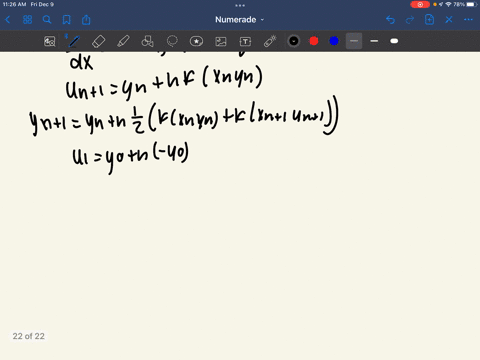Select the Text box tool
The width and height of the screenshot is (480, 360).
(245, 41)
